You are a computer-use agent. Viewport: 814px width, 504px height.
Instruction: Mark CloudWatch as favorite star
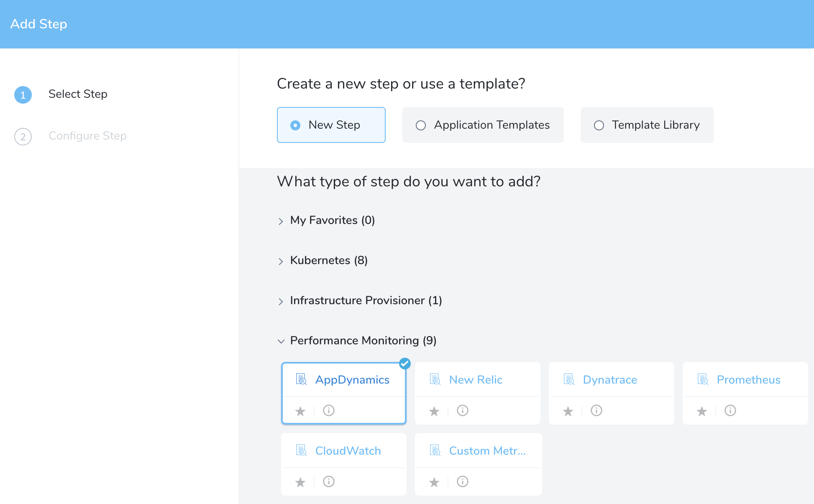click(300, 482)
